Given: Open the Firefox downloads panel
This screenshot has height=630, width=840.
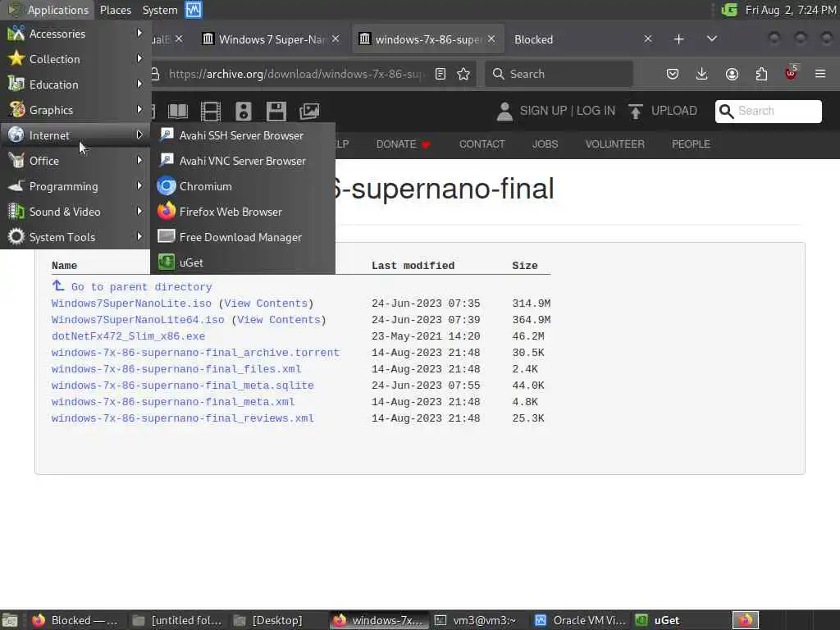Looking at the screenshot, I should coord(702,74).
